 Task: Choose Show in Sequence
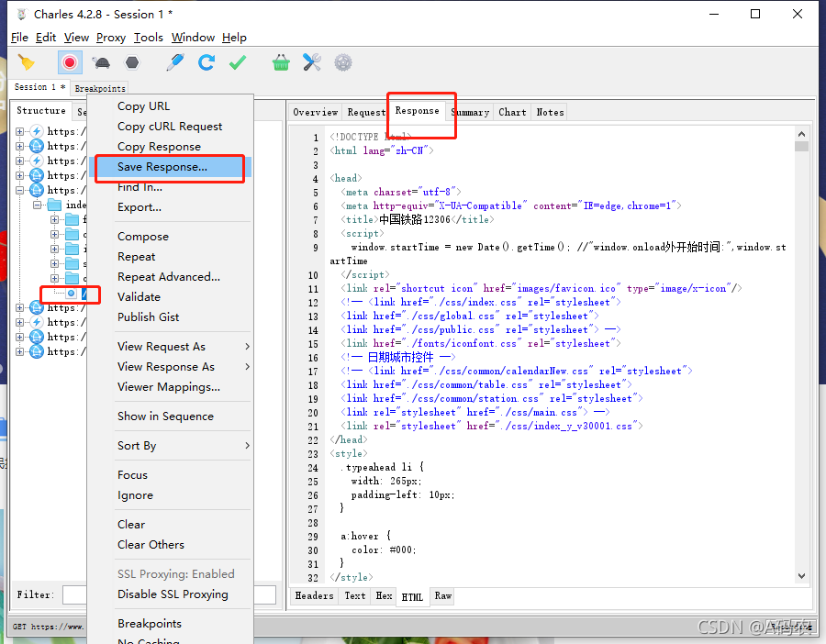click(x=169, y=416)
